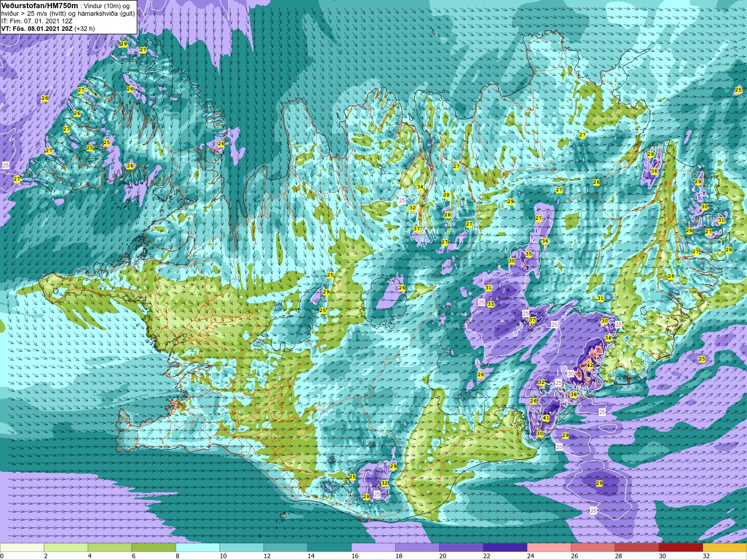Select the red 28–30 legend swatch
Viewport: 747px width, 560px height.
tap(637, 548)
